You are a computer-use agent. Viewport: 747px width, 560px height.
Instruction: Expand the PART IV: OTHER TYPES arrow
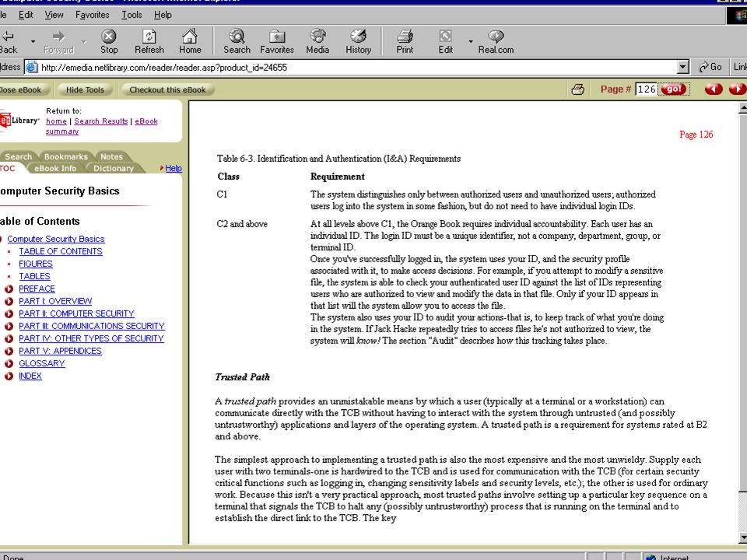coord(9,338)
